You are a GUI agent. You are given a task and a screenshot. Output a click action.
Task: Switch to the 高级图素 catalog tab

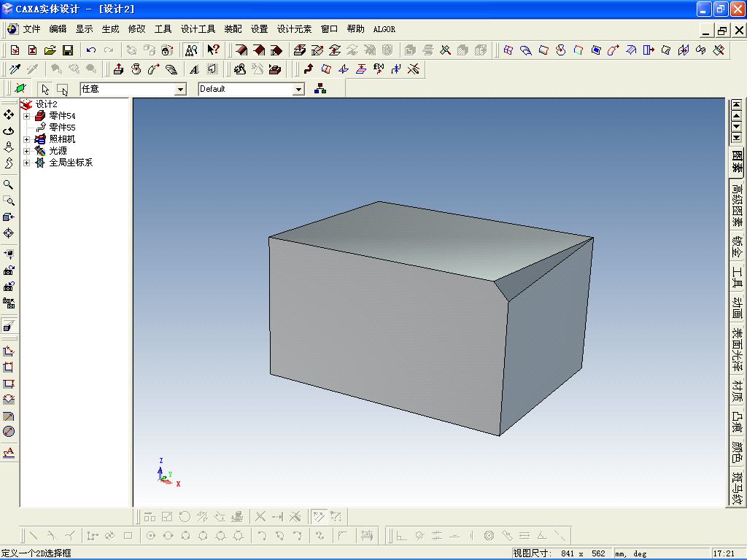tap(737, 205)
